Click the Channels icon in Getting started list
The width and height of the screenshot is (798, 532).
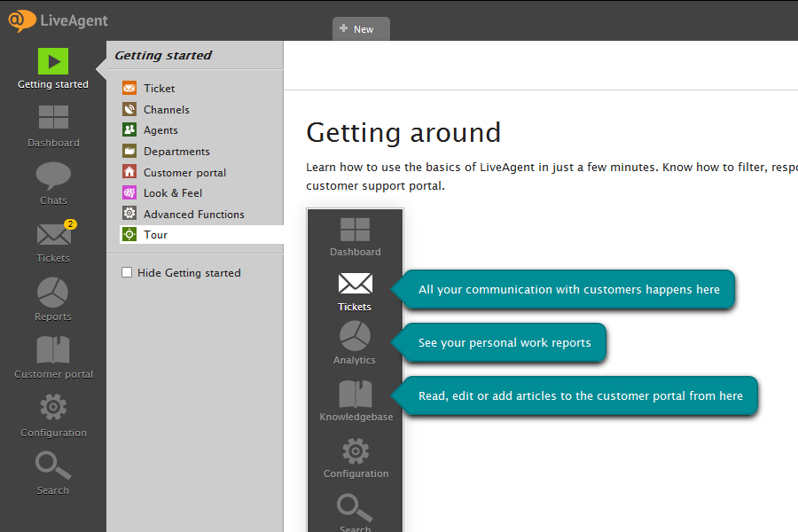129,109
